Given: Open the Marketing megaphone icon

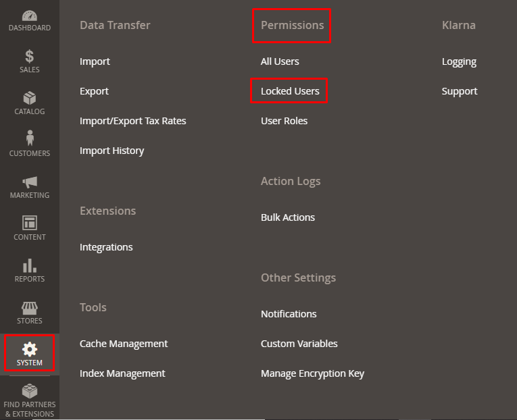Looking at the screenshot, I should click(30, 182).
